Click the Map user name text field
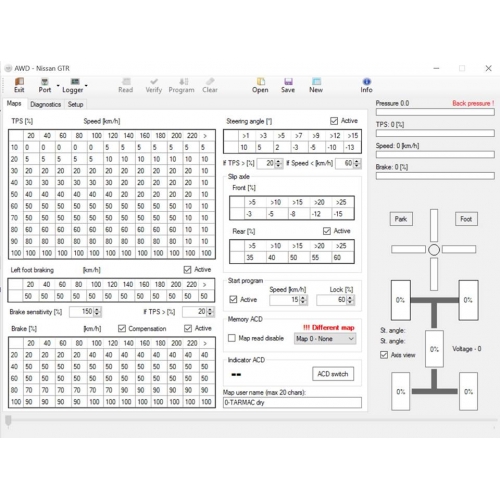The image size is (500, 500). [292, 403]
